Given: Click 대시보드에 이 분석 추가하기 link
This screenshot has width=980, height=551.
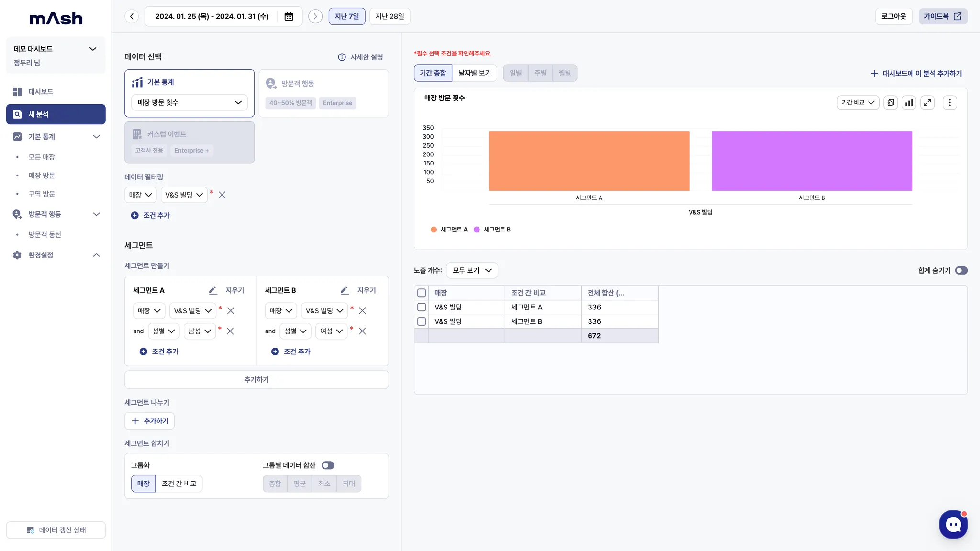Looking at the screenshot, I should point(916,74).
